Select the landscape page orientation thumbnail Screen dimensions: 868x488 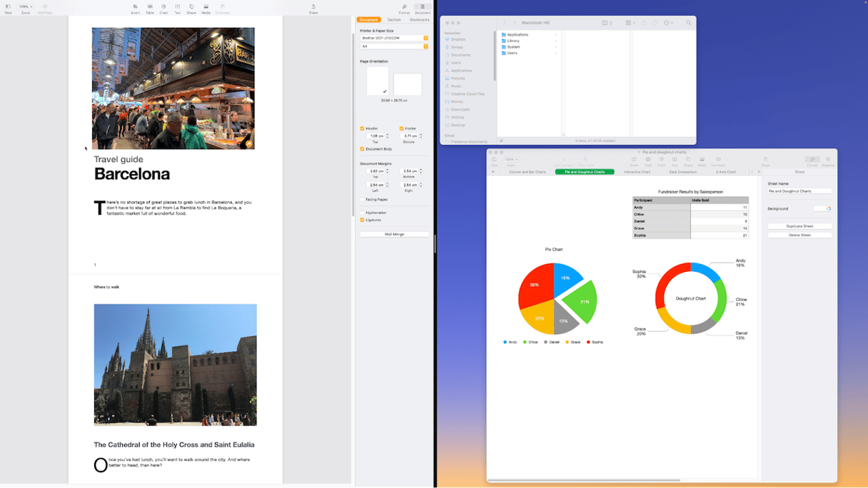point(408,84)
